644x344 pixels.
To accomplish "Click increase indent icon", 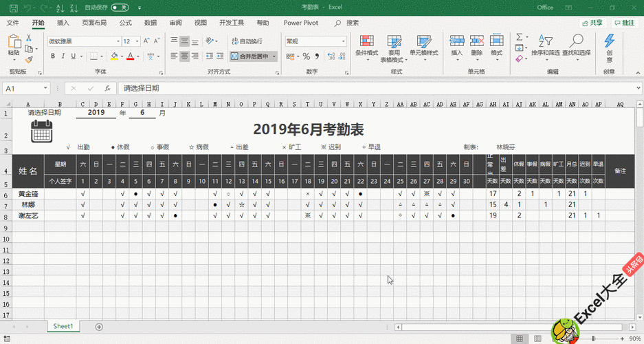I will point(220,56).
